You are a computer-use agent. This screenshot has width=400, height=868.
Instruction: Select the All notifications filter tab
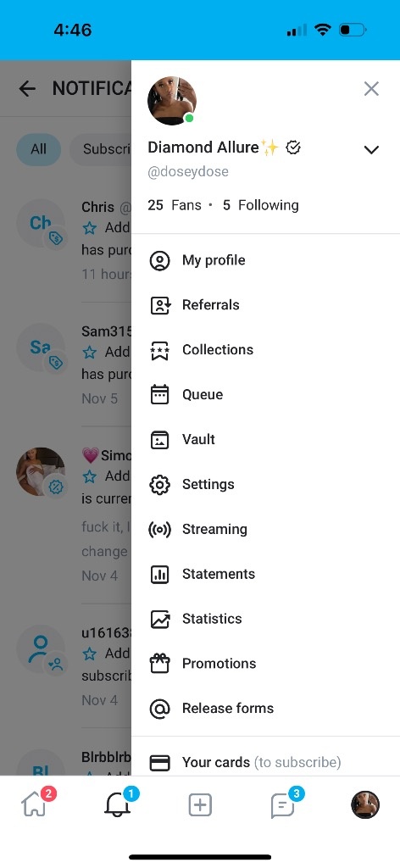pos(38,149)
